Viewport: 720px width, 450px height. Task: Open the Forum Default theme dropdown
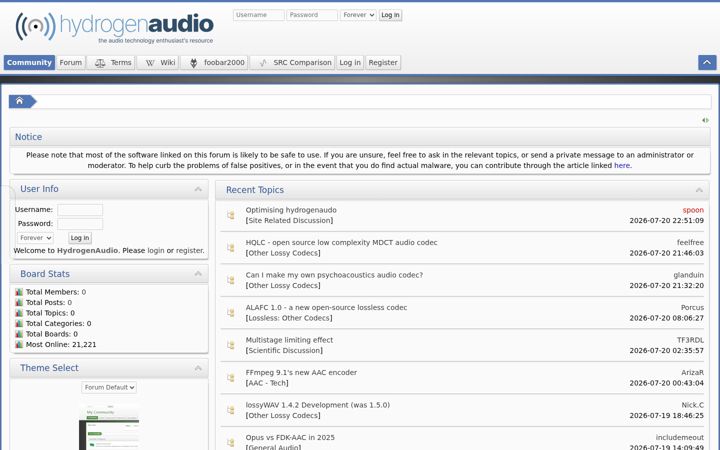pos(109,388)
